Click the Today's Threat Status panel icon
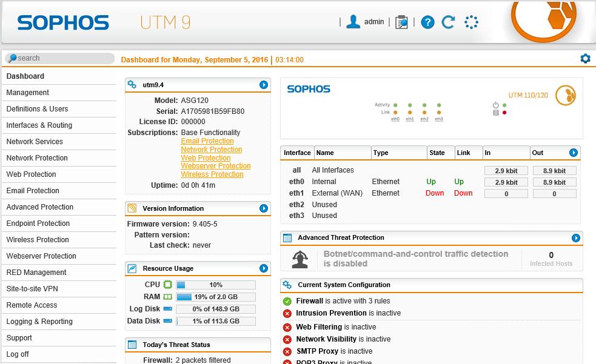This screenshot has height=364, width=596. 132,345
